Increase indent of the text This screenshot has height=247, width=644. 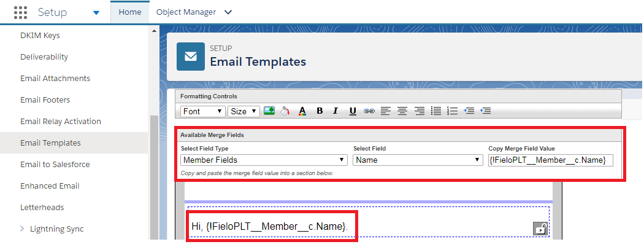[x=469, y=111]
